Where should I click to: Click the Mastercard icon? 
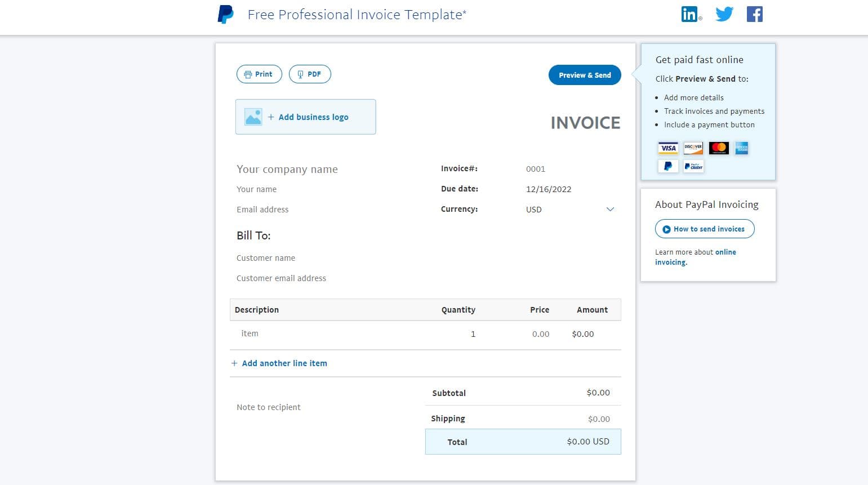[x=719, y=148]
